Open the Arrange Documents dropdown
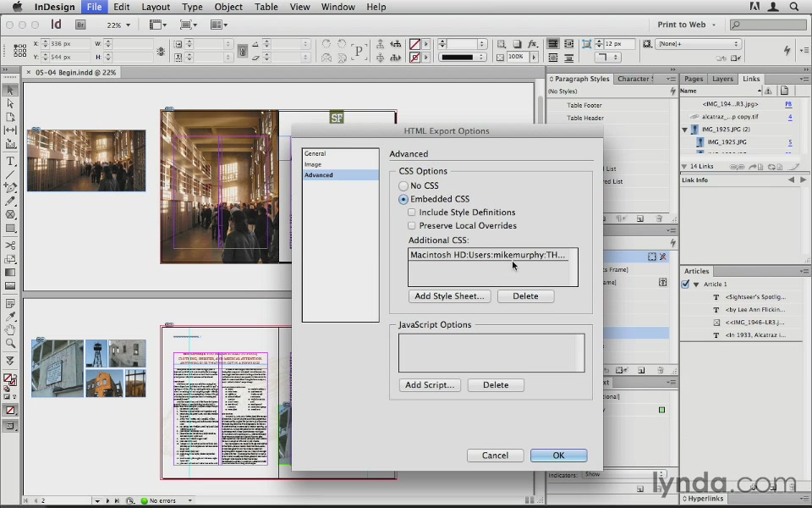 pyautogui.click(x=219, y=25)
